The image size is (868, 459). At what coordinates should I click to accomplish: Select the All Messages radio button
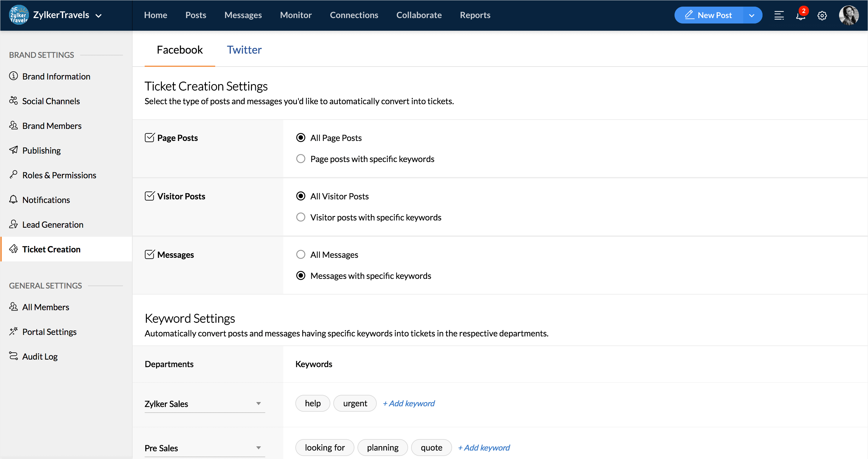point(300,254)
